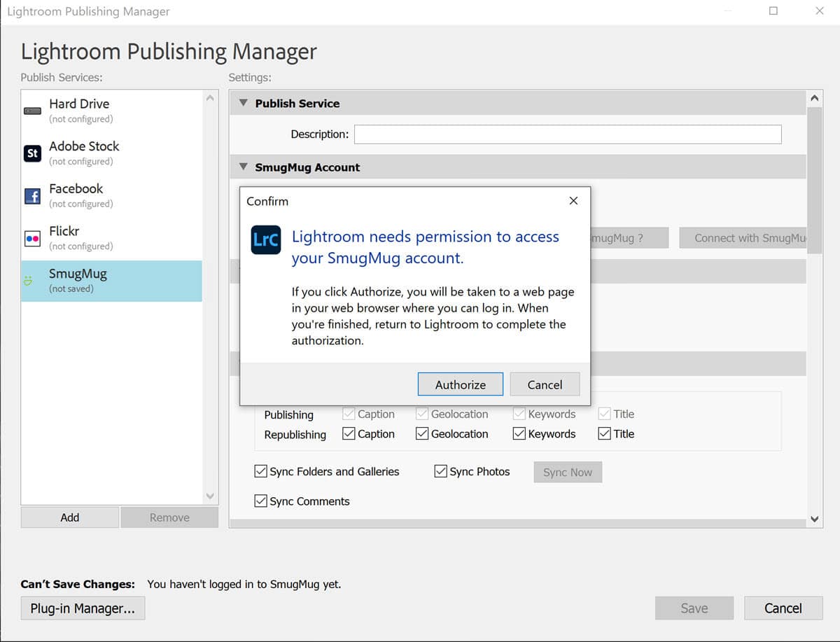This screenshot has height=642, width=840.
Task: Collapse the Publish Service section
Action: coord(244,103)
